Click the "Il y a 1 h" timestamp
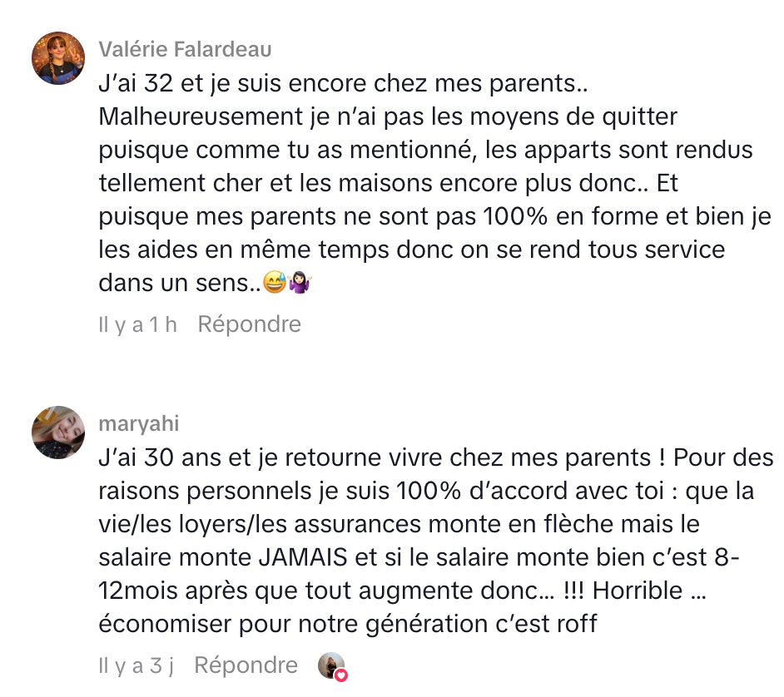The image size is (784, 697). [137, 324]
